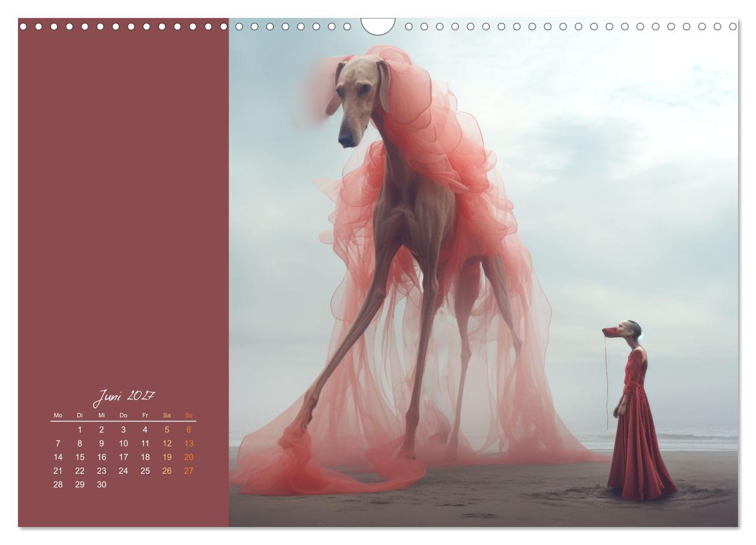Click the So weekday header
Image resolution: width=756 pixels, height=545 pixels.
coord(188,415)
